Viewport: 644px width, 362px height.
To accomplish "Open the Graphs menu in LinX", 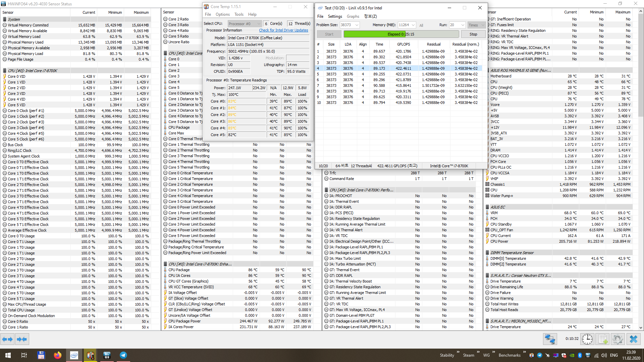I will (x=353, y=16).
